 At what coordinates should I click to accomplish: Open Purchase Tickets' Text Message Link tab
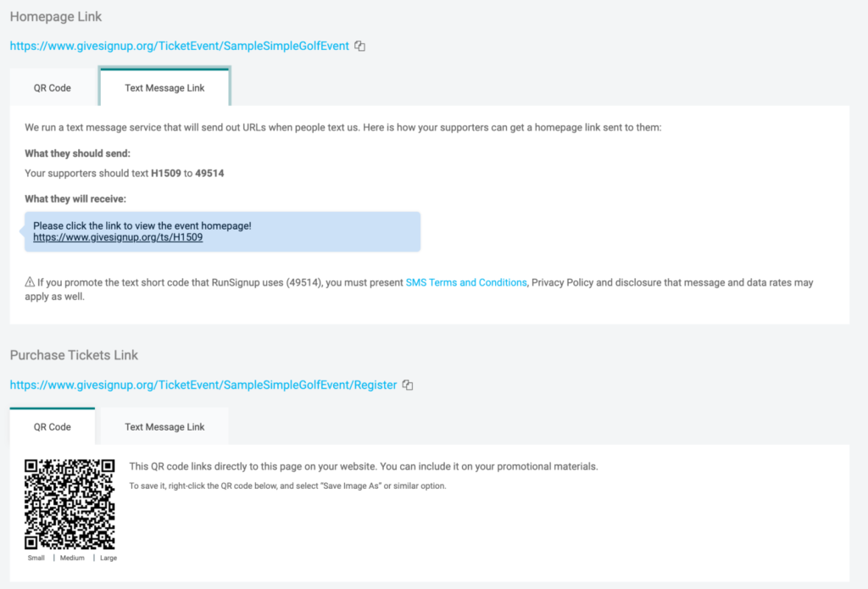tap(164, 427)
